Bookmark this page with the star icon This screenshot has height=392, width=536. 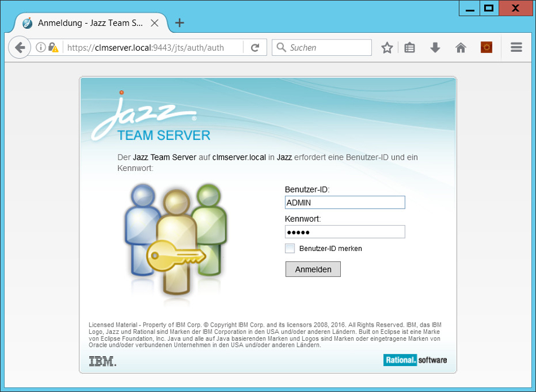387,47
